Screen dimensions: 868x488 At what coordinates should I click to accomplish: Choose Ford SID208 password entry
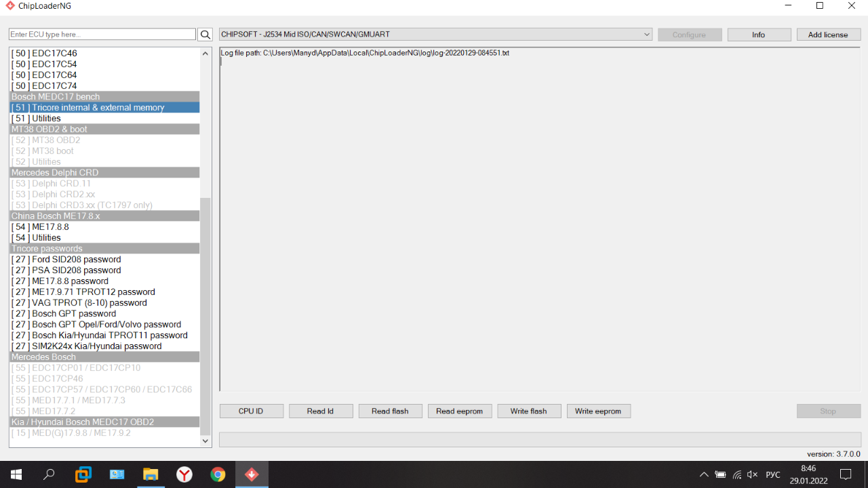76,260
